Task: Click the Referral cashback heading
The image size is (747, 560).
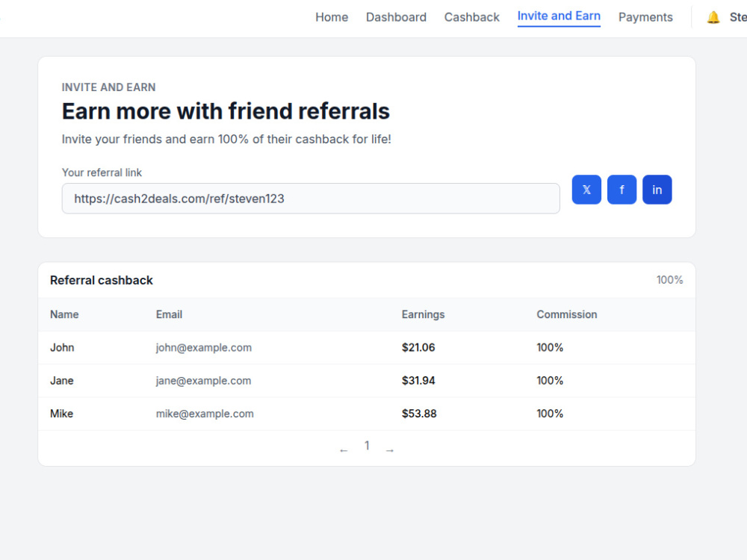Action: pos(102,280)
